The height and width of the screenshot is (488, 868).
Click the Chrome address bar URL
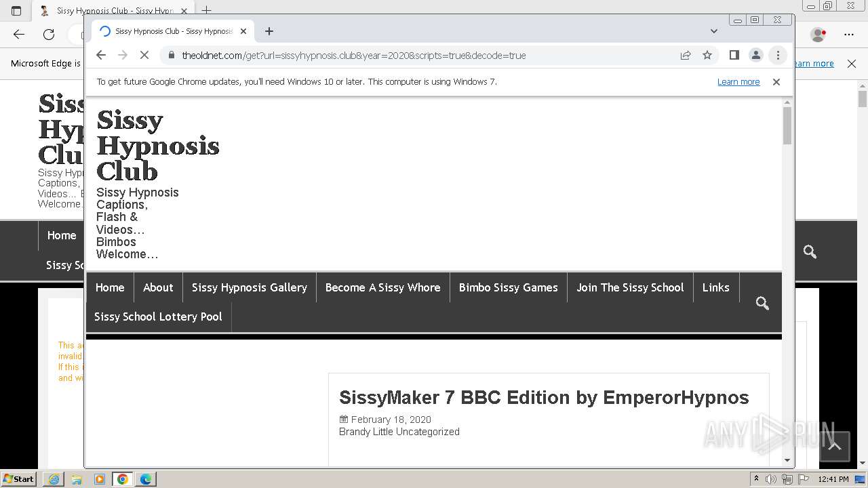tap(353, 56)
